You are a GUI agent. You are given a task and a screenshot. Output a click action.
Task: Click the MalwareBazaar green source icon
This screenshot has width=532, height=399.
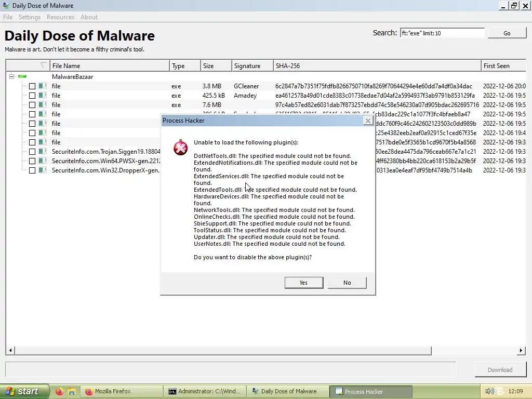22,77
